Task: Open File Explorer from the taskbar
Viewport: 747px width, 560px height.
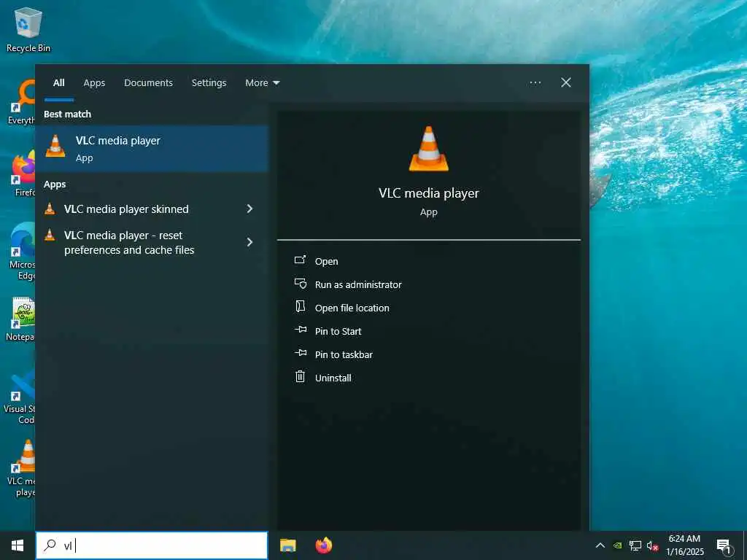Action: pos(287,545)
